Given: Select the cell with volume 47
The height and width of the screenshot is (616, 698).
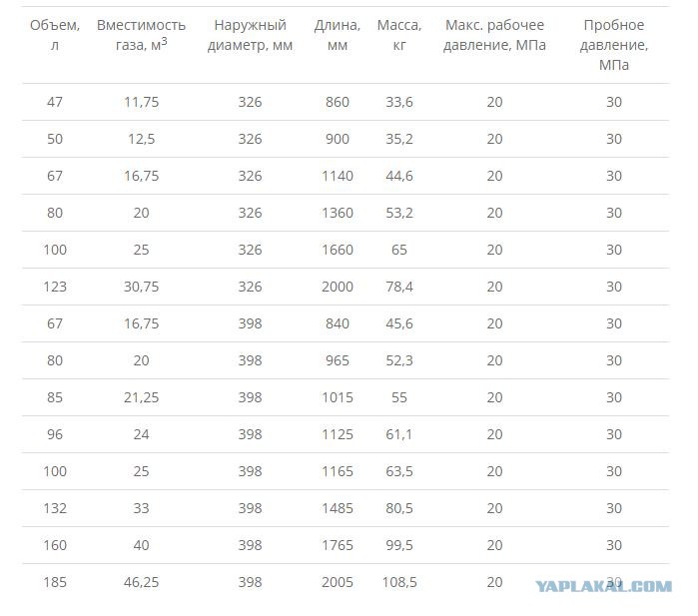Looking at the screenshot, I should coord(55,102).
